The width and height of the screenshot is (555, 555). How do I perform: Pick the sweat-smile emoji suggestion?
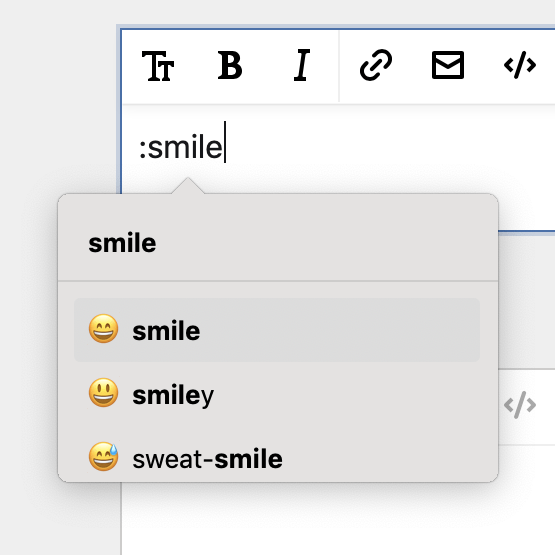pyautogui.click(x=277, y=458)
